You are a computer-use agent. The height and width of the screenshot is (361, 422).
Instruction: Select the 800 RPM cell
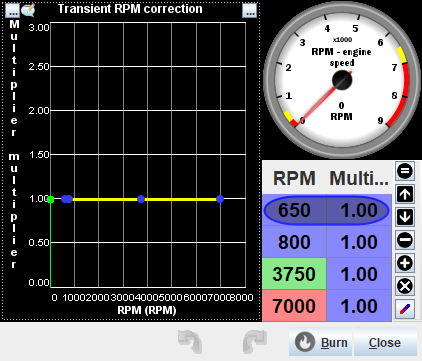(294, 242)
